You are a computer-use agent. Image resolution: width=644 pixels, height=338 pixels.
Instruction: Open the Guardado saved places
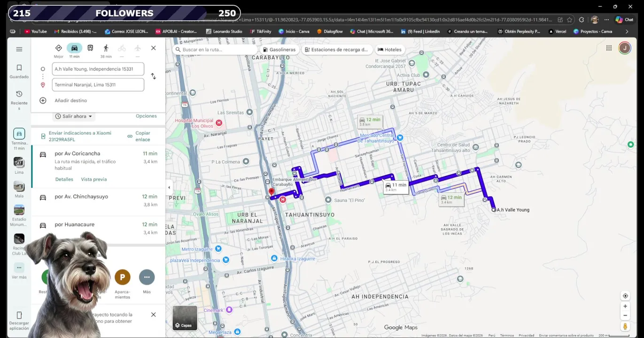[x=19, y=71]
